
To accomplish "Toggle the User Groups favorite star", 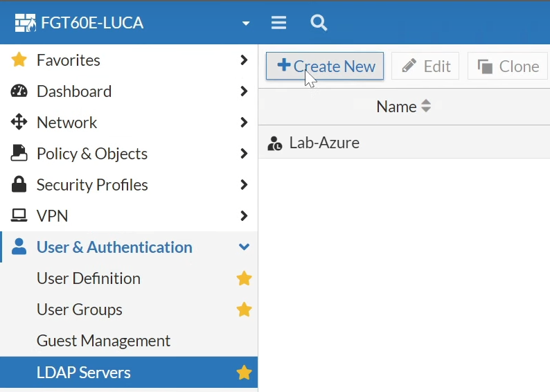I will (244, 310).
